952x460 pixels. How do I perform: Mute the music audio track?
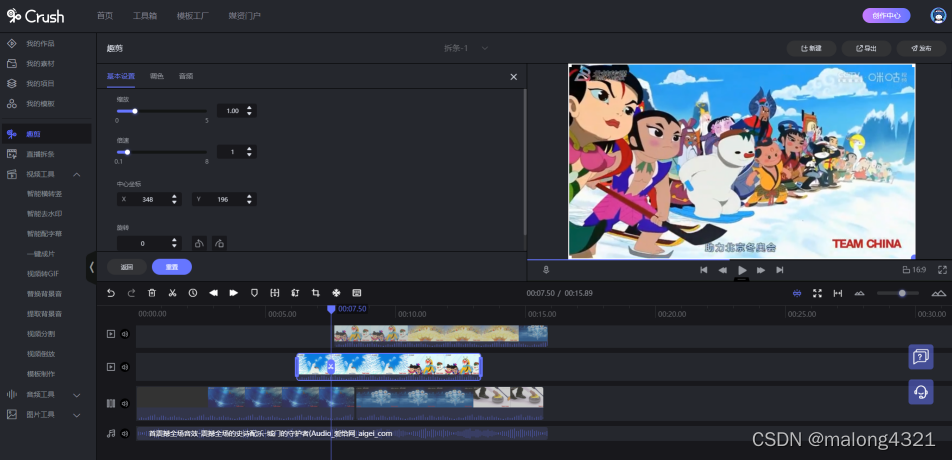(124, 433)
